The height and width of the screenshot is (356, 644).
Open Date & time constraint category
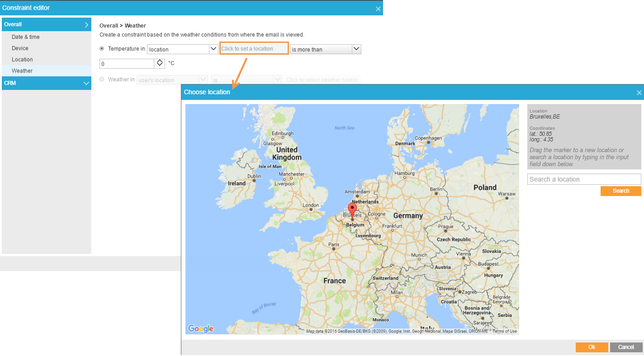[x=26, y=37]
